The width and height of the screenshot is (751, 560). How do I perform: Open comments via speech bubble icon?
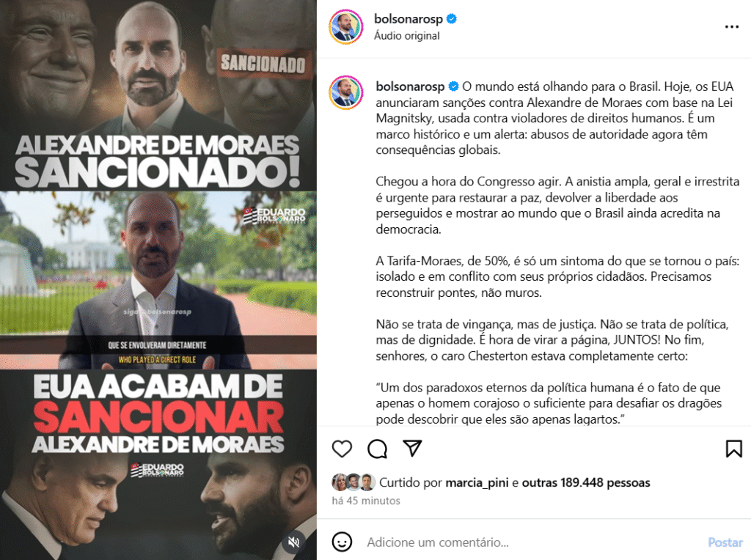click(378, 449)
